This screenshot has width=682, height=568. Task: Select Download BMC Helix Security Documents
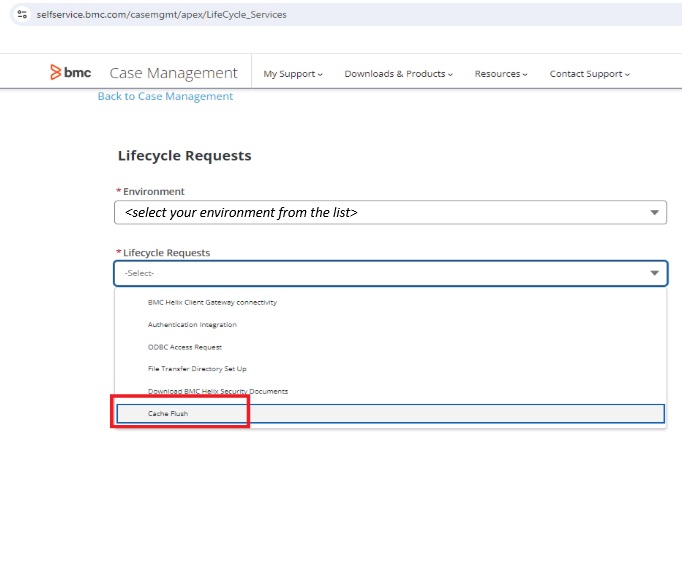tap(217, 391)
